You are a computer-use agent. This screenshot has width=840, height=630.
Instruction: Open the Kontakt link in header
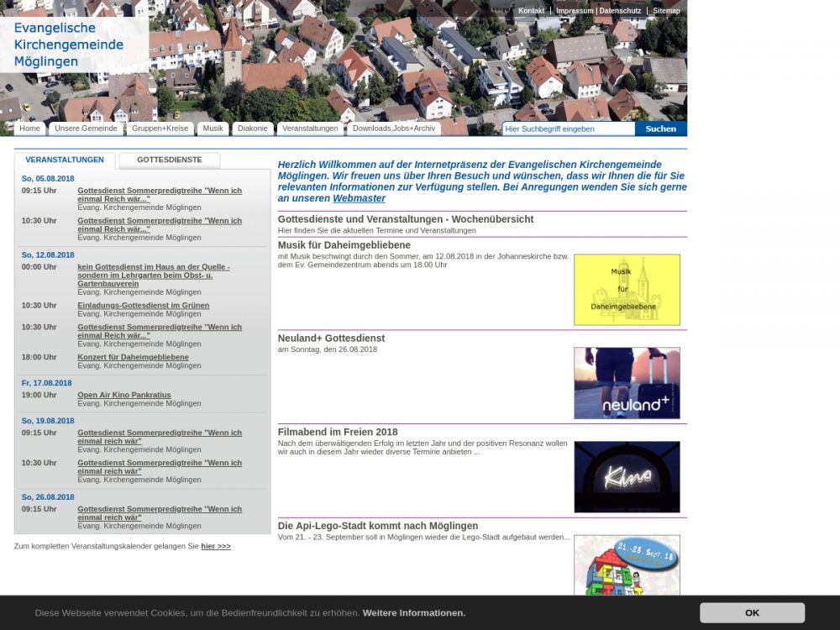(x=531, y=11)
